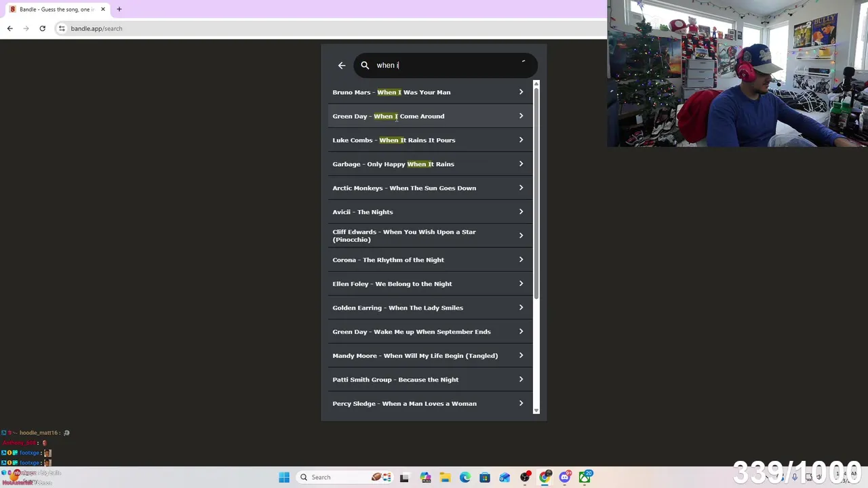Click the results list scrollbar thumb

[x=536, y=193]
